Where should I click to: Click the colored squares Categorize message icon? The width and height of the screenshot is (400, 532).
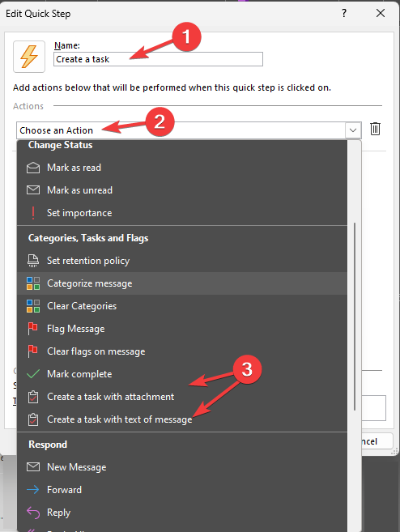[33, 283]
